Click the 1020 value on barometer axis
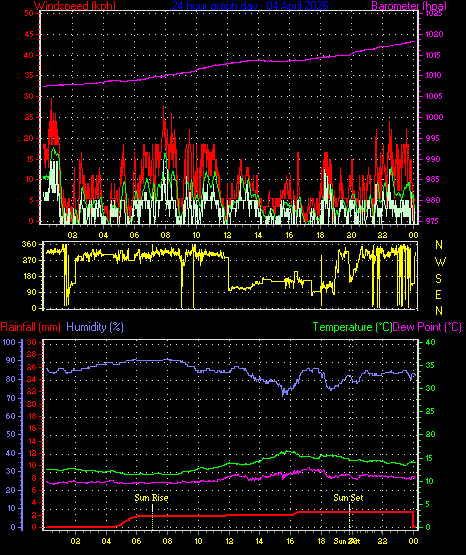 pyautogui.click(x=434, y=34)
